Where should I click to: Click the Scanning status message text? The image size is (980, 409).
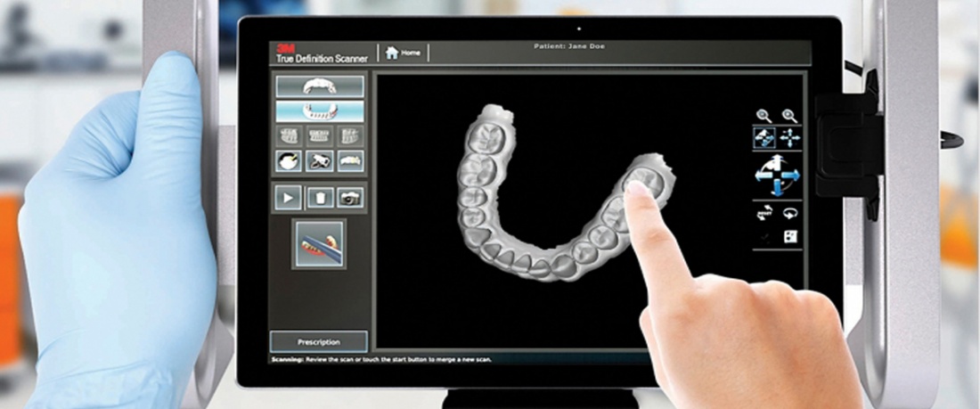381,360
